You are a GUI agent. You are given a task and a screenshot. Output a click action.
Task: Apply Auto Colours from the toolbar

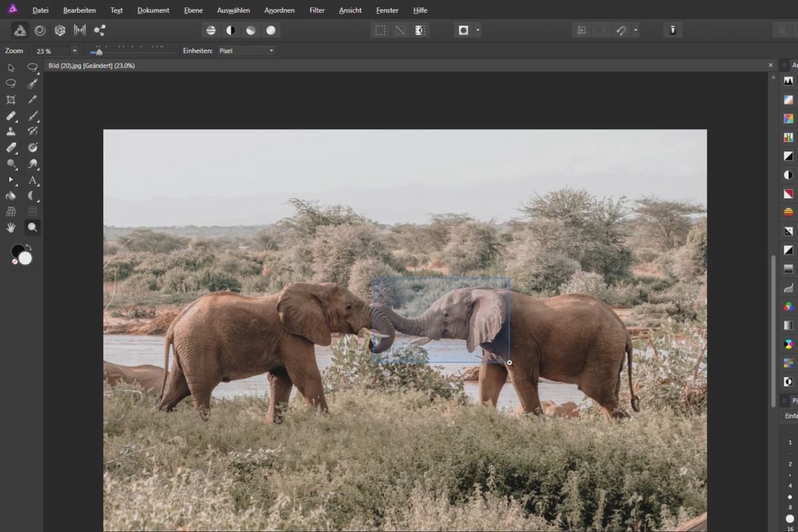(251, 30)
